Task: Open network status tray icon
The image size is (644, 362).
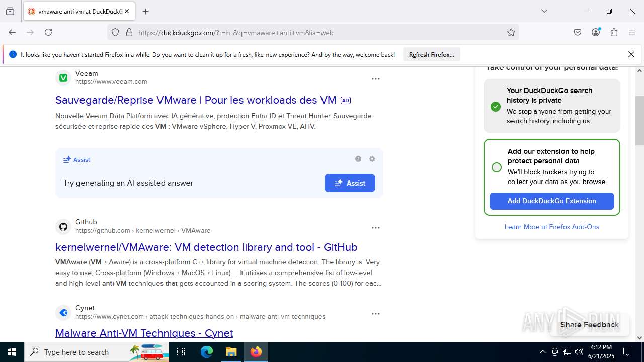Action: [x=567, y=352]
